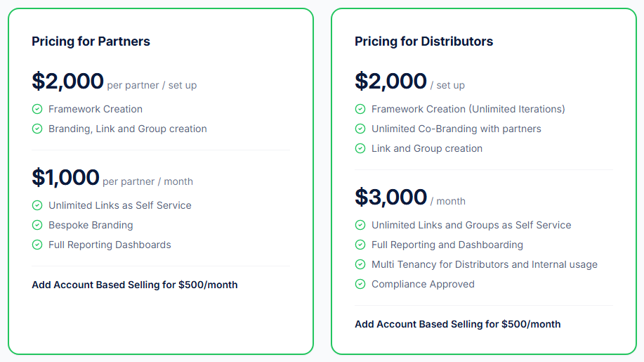Image resolution: width=644 pixels, height=362 pixels.
Task: Click Distributors Add Account Based Selling text
Action: coord(457,324)
